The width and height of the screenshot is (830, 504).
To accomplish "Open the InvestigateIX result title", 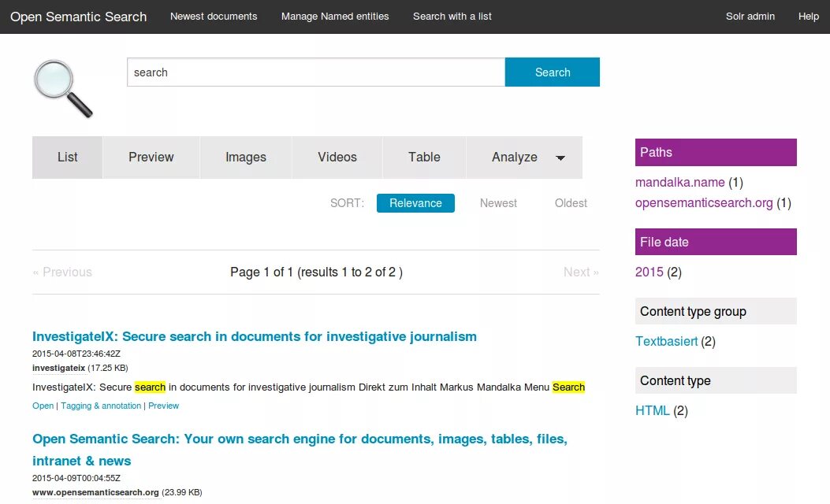I will (255, 336).
